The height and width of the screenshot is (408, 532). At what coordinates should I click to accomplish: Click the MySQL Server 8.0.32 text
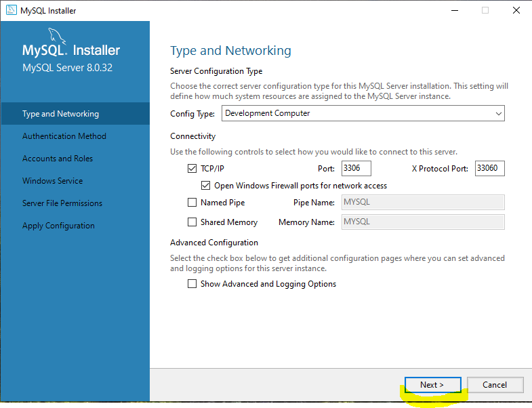point(68,68)
